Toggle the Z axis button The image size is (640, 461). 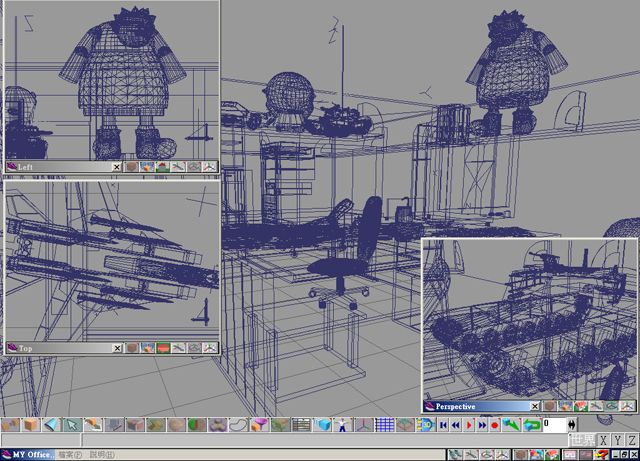point(631,440)
